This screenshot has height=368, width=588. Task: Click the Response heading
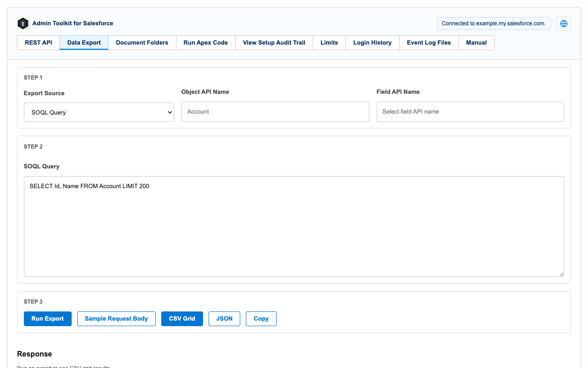point(34,354)
